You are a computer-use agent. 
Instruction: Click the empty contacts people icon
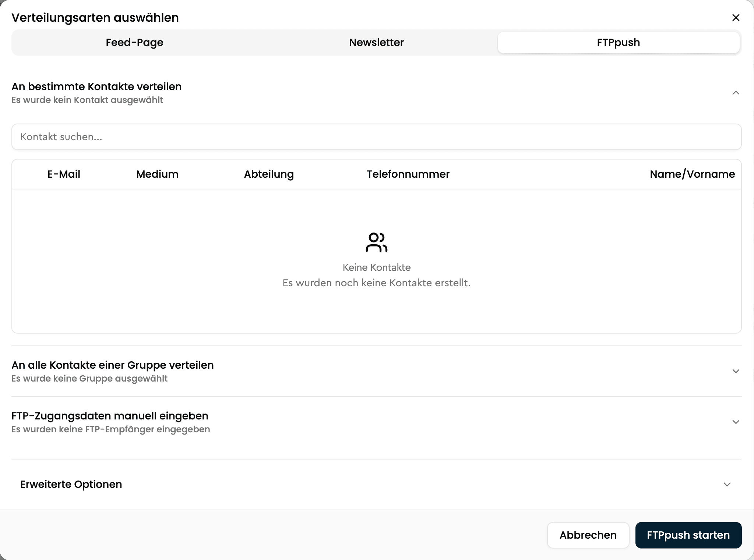click(x=376, y=242)
